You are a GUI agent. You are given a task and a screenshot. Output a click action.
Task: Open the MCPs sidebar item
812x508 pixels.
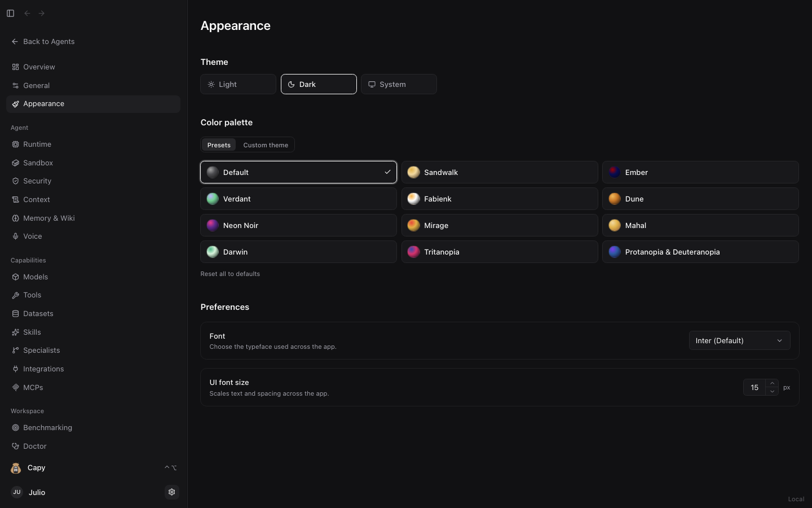[x=93, y=388]
